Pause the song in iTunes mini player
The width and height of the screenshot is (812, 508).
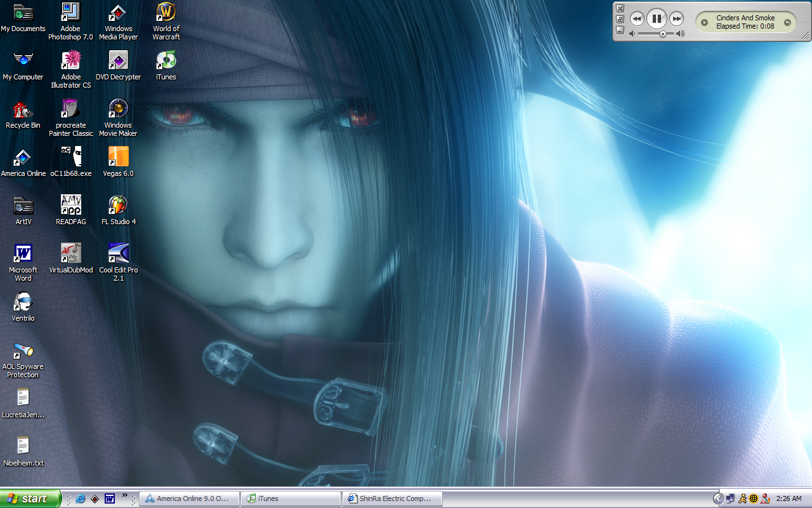(x=657, y=18)
